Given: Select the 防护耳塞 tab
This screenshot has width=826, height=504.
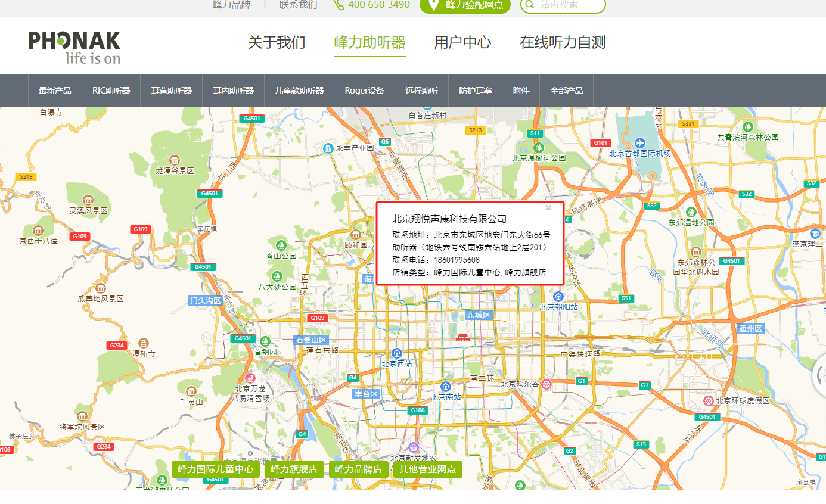Looking at the screenshot, I should coord(476,91).
